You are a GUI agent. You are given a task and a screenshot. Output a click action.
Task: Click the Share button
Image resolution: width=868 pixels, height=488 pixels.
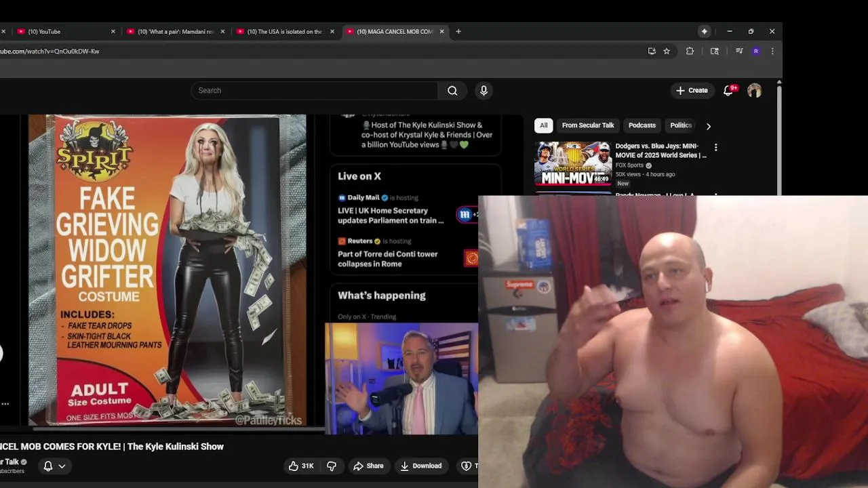click(368, 466)
